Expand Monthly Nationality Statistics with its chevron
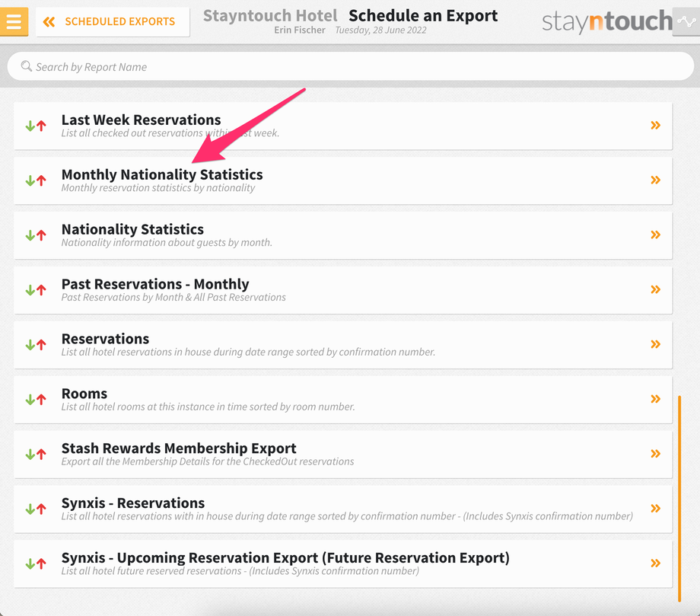Viewport: 700px width, 616px height. tap(655, 180)
